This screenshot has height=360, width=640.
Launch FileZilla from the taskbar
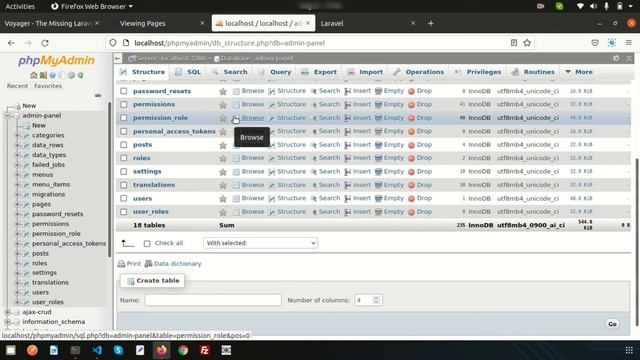pos(204,350)
